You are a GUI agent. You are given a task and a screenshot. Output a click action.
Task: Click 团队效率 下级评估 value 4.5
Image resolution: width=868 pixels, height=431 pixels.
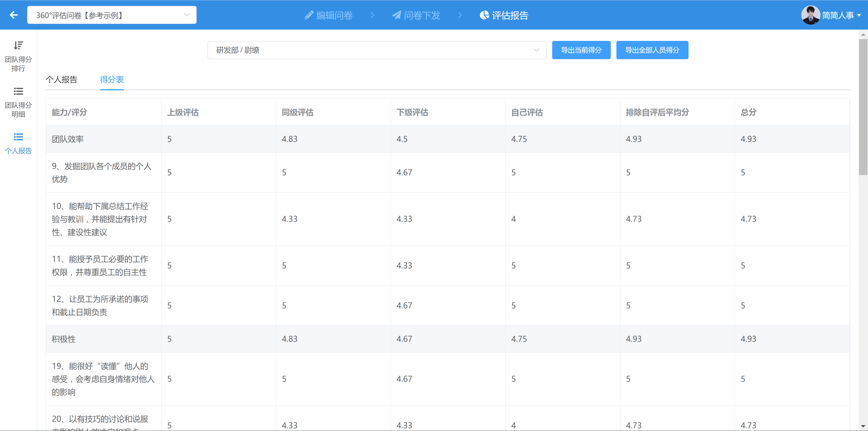[402, 139]
